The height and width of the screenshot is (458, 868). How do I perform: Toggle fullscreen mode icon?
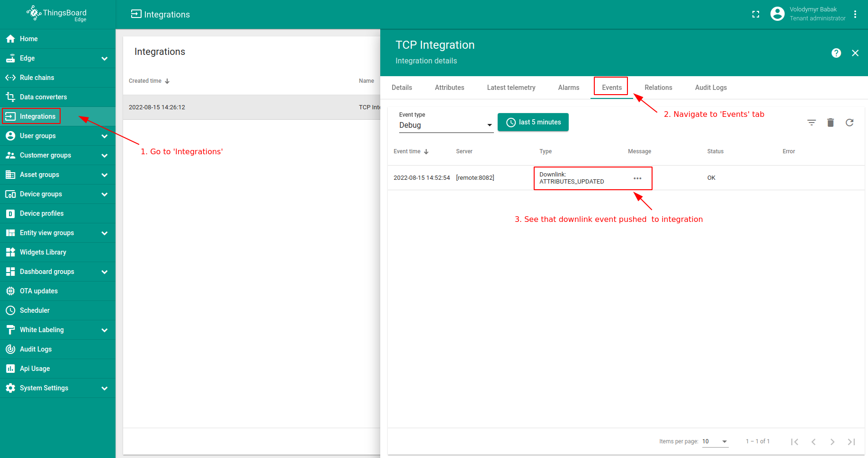755,14
